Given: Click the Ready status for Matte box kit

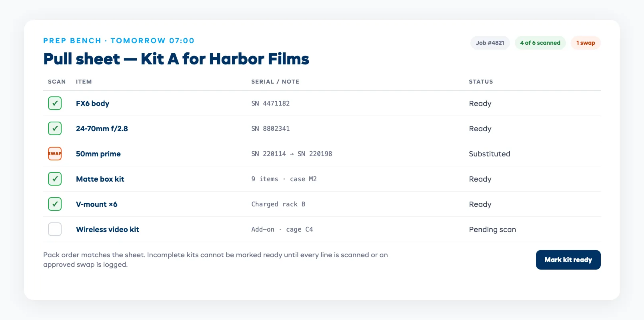Looking at the screenshot, I should pyautogui.click(x=480, y=179).
